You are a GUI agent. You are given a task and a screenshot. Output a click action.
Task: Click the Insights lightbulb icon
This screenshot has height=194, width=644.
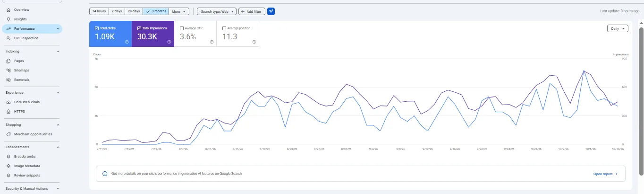pos(8,19)
